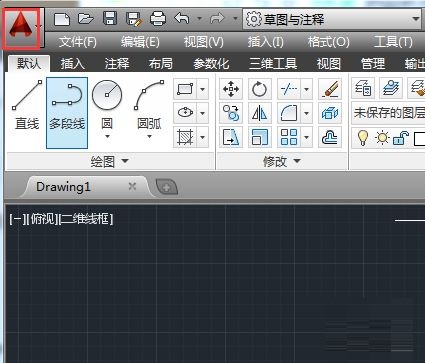This screenshot has height=363, width=425.
Task: Expand the Fillet tool dropdown arrow
Action: [x=306, y=113]
